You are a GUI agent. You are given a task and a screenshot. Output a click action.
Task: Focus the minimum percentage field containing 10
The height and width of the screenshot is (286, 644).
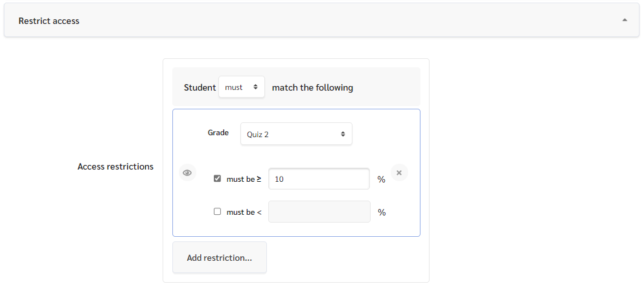[319, 179]
